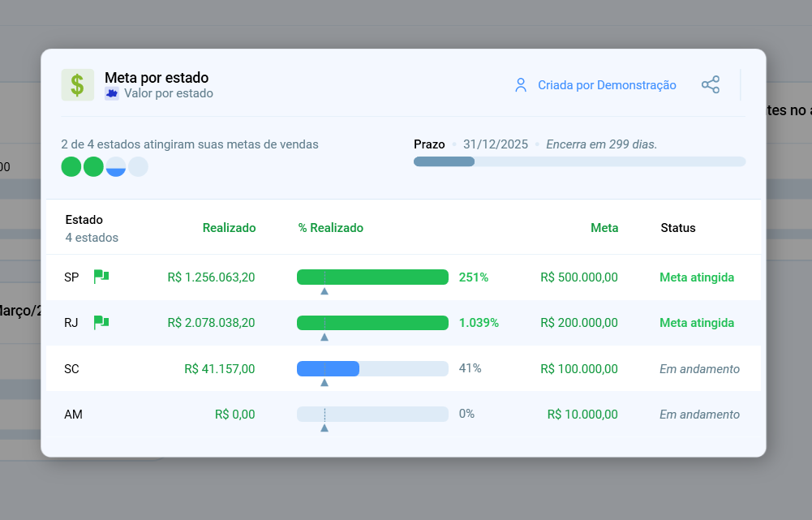This screenshot has width=812, height=520.
Task: Click the goal R$ 500.000,00
Action: tap(579, 277)
